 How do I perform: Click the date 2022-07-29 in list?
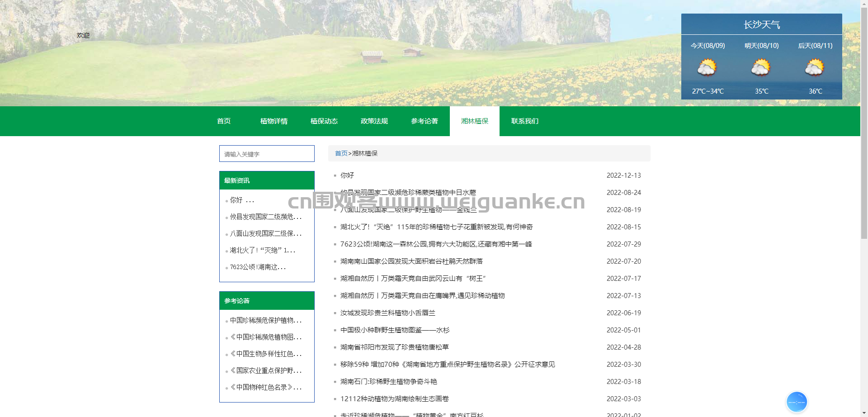[624, 244]
